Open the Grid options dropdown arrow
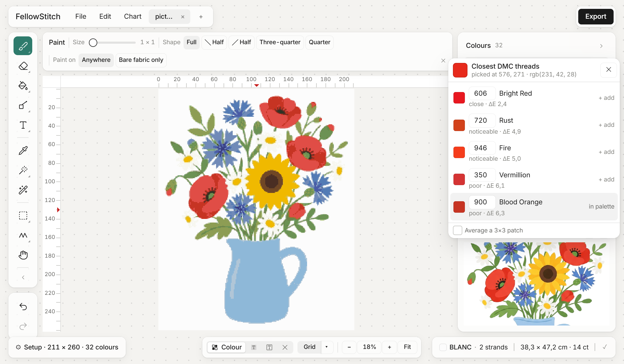624x364 pixels. (327, 347)
